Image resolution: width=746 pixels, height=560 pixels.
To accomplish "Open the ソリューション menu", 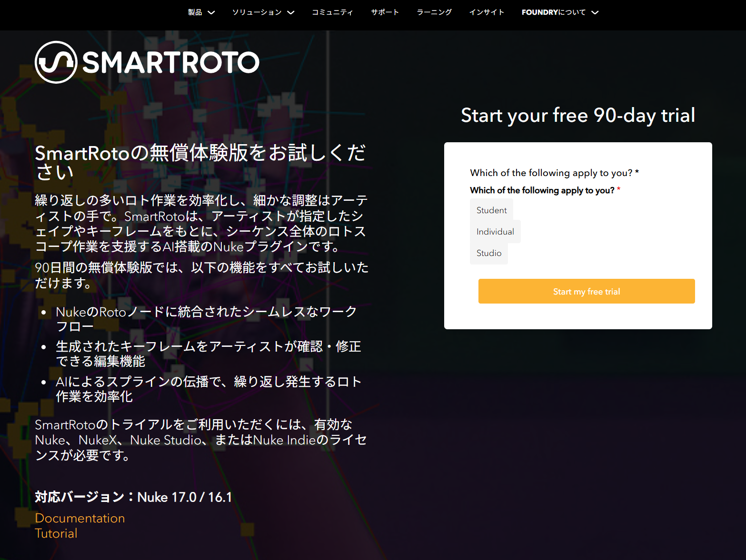I will pos(257,12).
